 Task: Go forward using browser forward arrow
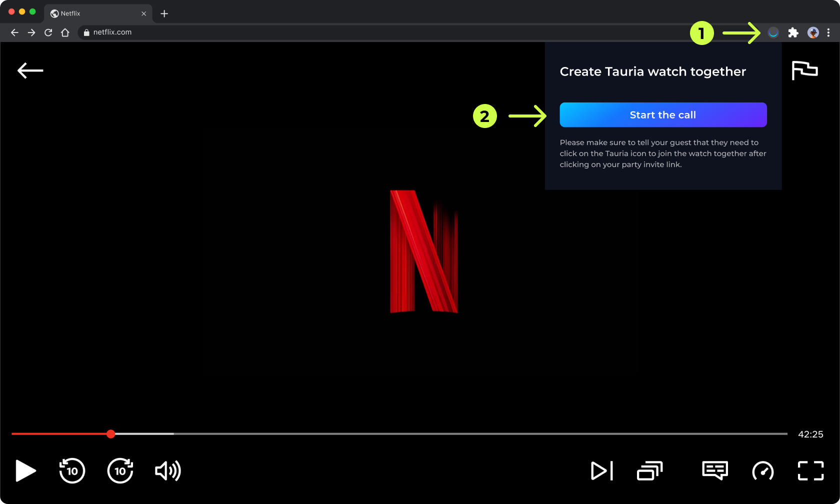coord(31,32)
